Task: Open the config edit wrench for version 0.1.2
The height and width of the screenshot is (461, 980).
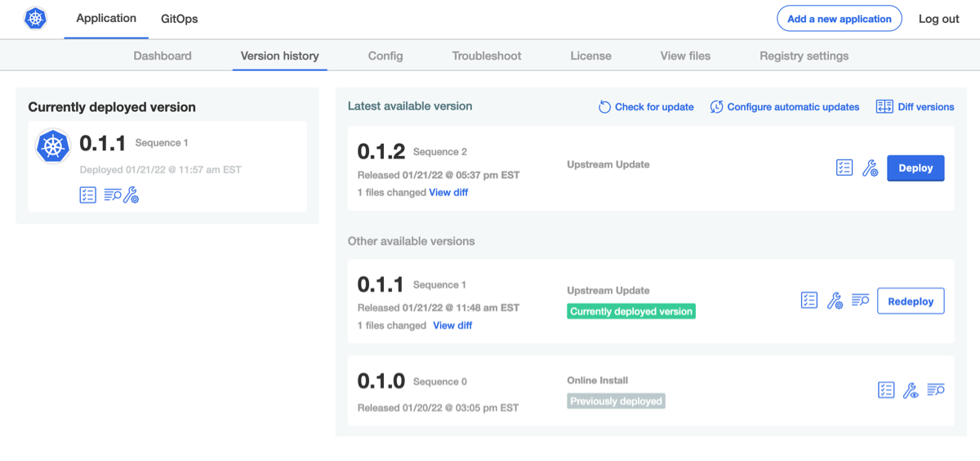Action: [870, 168]
